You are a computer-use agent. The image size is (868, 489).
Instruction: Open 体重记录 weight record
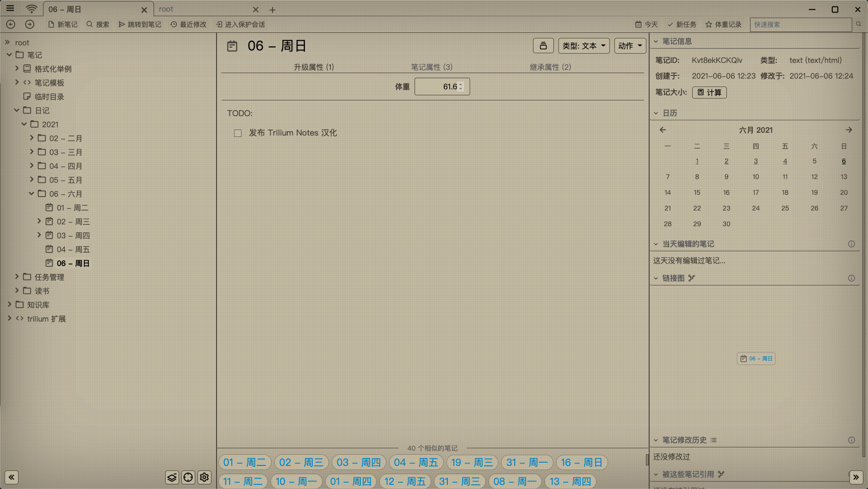pos(723,24)
